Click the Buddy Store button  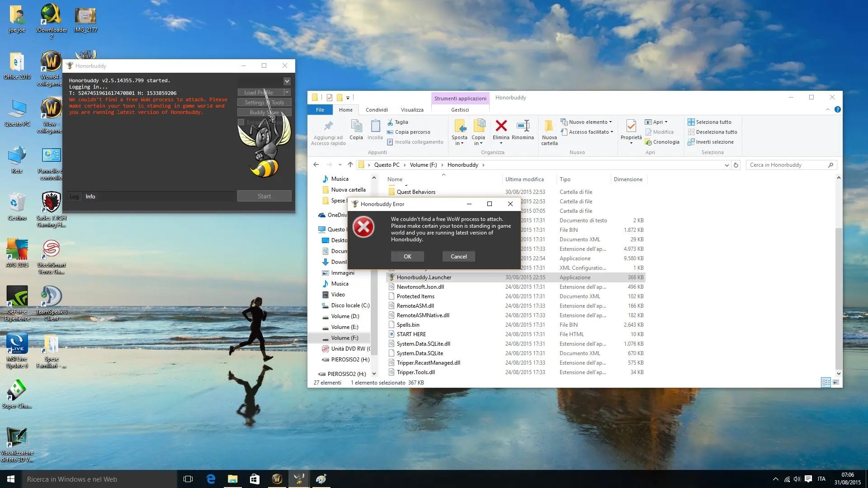tap(264, 113)
